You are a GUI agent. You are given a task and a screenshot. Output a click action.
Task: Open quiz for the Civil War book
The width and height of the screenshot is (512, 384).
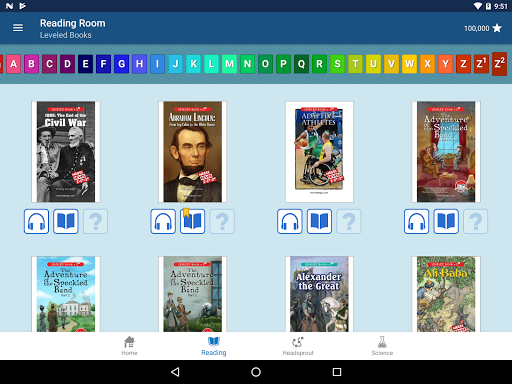coord(95,221)
